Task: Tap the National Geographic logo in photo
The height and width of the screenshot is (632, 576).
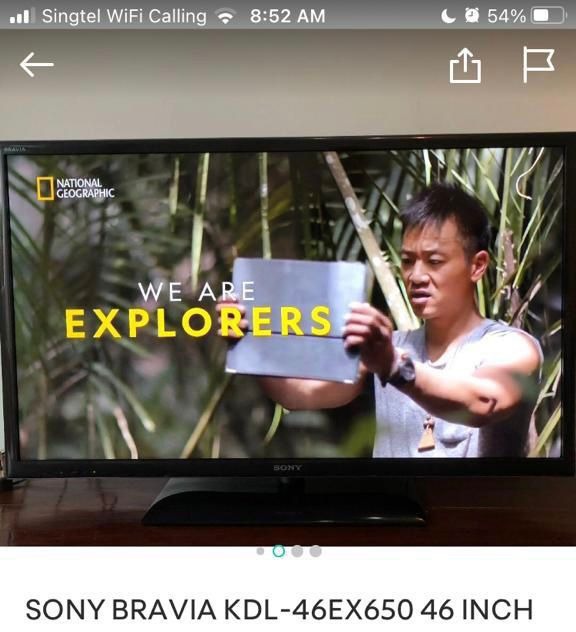Action: coord(75,189)
